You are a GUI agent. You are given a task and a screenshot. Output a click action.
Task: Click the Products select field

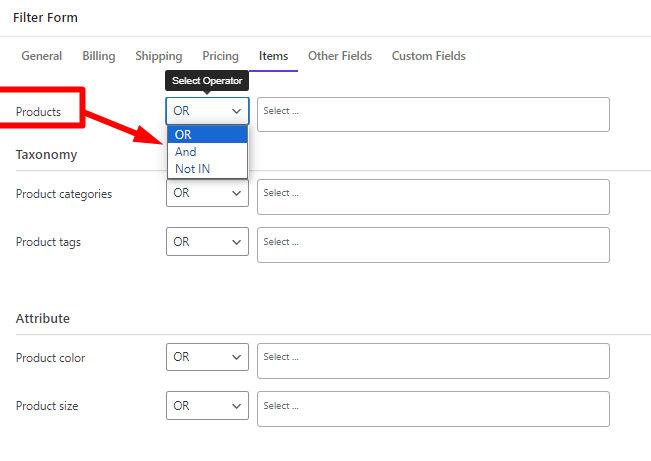coord(433,115)
